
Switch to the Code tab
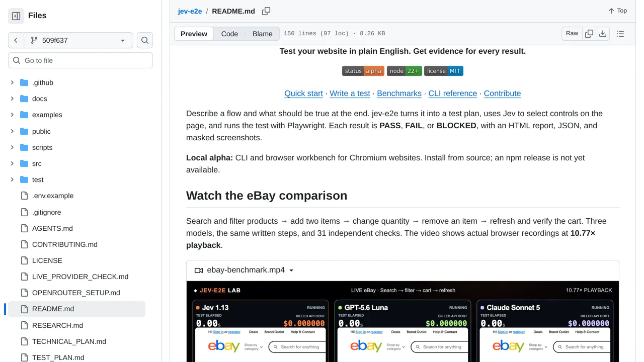[x=229, y=34]
